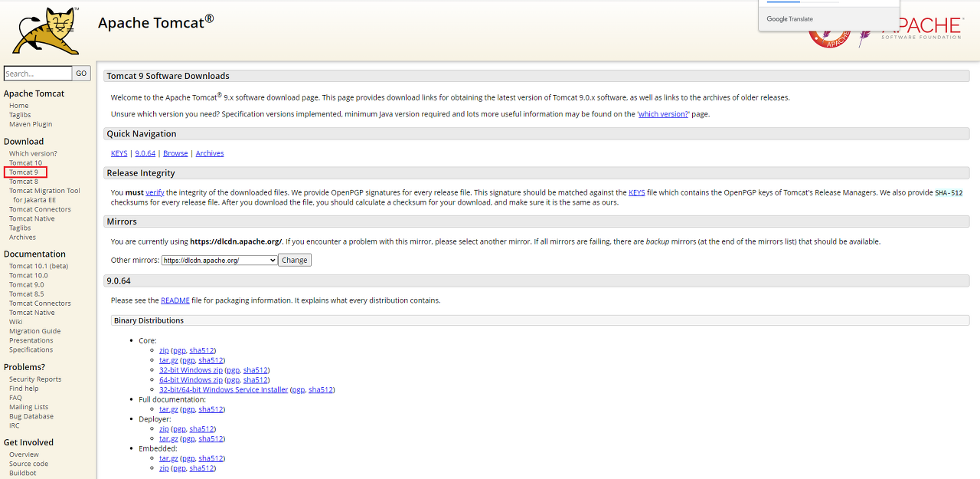Download the Deployer tar.gz
980x479 pixels.
point(168,439)
